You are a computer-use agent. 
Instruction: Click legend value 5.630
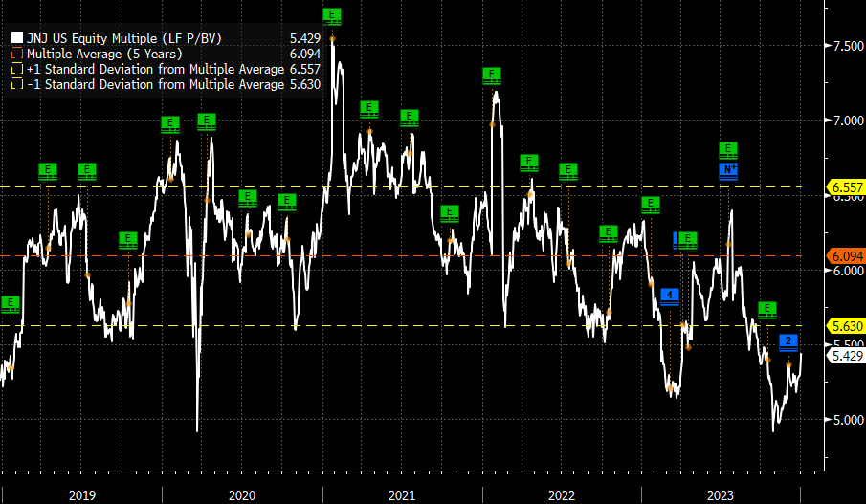(305, 84)
